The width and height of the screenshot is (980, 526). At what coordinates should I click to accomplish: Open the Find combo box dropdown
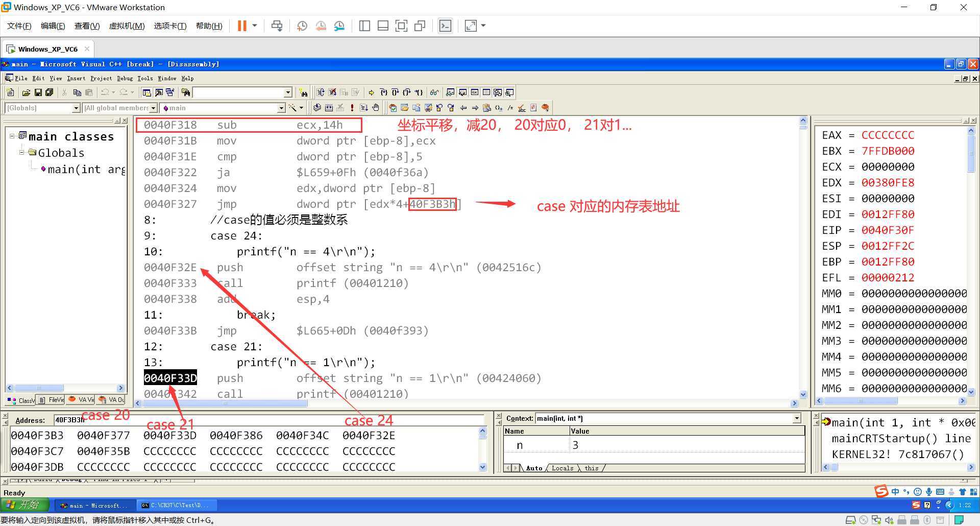(x=288, y=92)
